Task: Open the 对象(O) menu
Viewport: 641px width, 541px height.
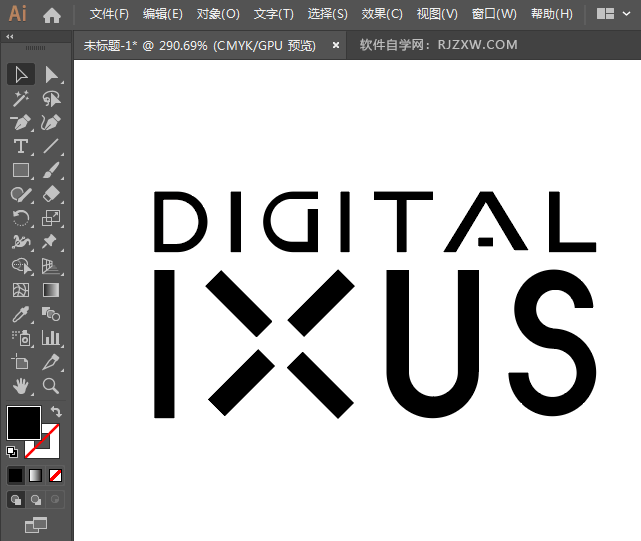Action: (x=218, y=14)
